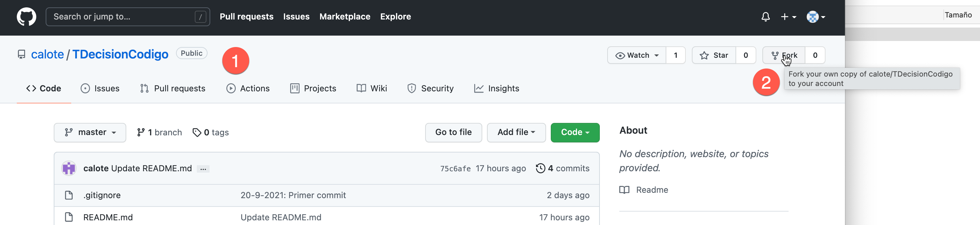The width and height of the screenshot is (980, 225).
Task: Open Update README.md message in README.md row
Action: [281, 217]
